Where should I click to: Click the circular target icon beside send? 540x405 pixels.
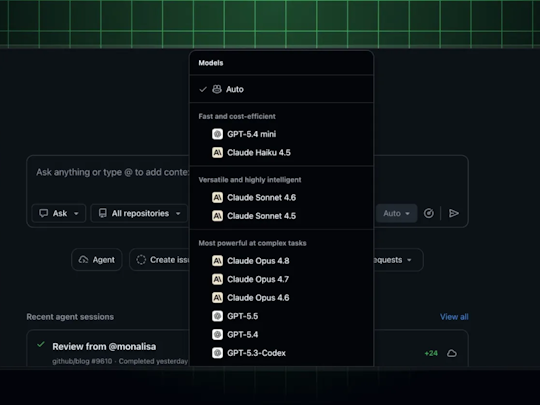click(x=428, y=214)
